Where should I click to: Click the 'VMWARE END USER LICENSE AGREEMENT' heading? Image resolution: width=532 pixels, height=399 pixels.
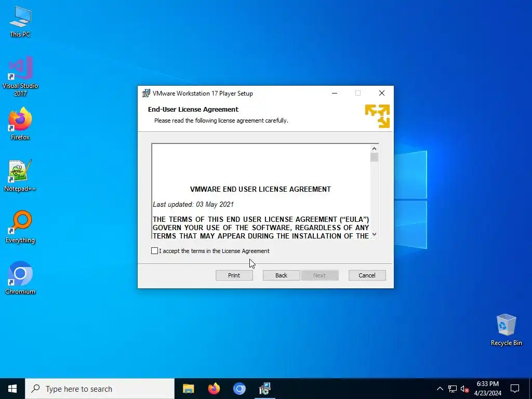tap(260, 189)
